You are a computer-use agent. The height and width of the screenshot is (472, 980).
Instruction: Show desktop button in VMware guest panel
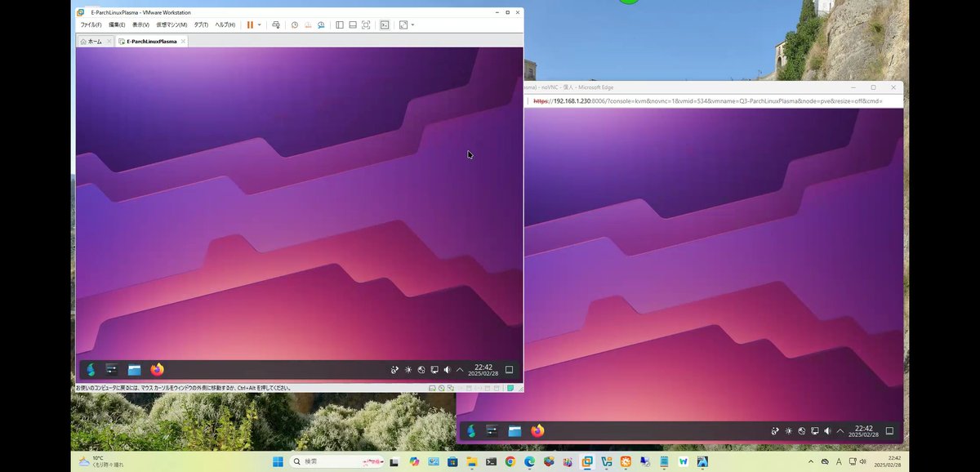[x=509, y=370]
